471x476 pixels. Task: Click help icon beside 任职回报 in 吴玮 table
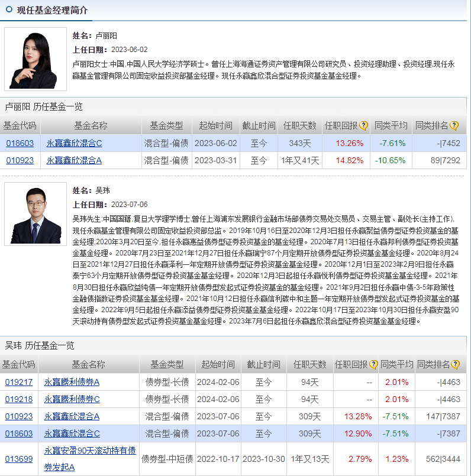tap(373, 364)
